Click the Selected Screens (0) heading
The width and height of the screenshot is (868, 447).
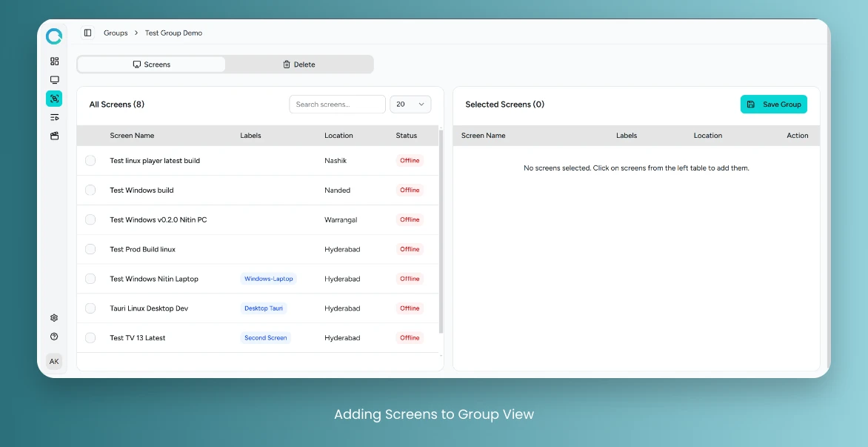pos(505,104)
